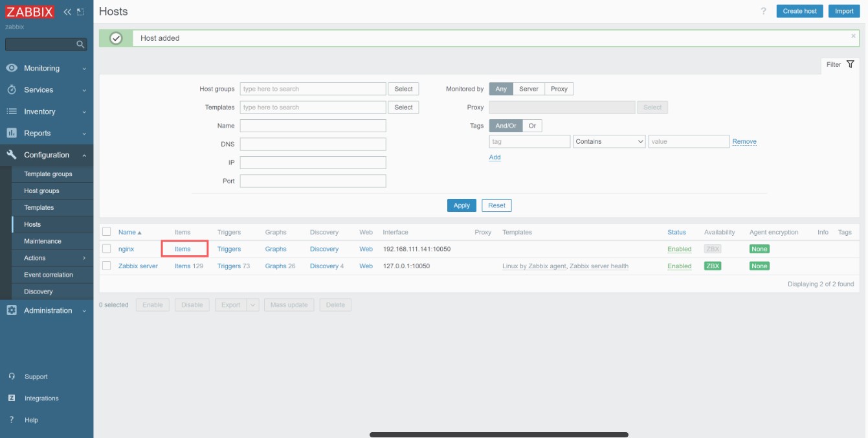Click Select button for Host groups
Viewport: 868px width, 438px height.
pyautogui.click(x=403, y=89)
